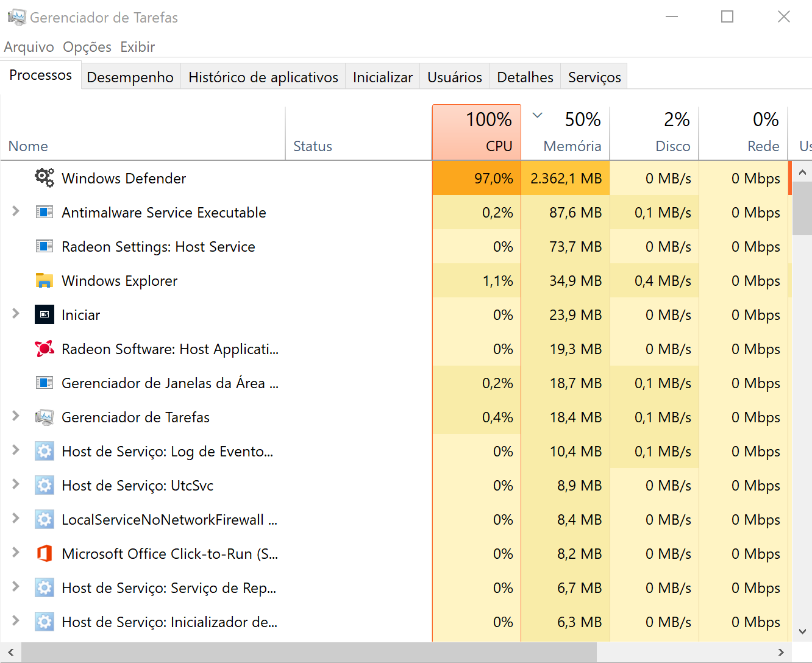This screenshot has height=663, width=812.
Task: Sort processes by Memória column
Action: (x=566, y=133)
